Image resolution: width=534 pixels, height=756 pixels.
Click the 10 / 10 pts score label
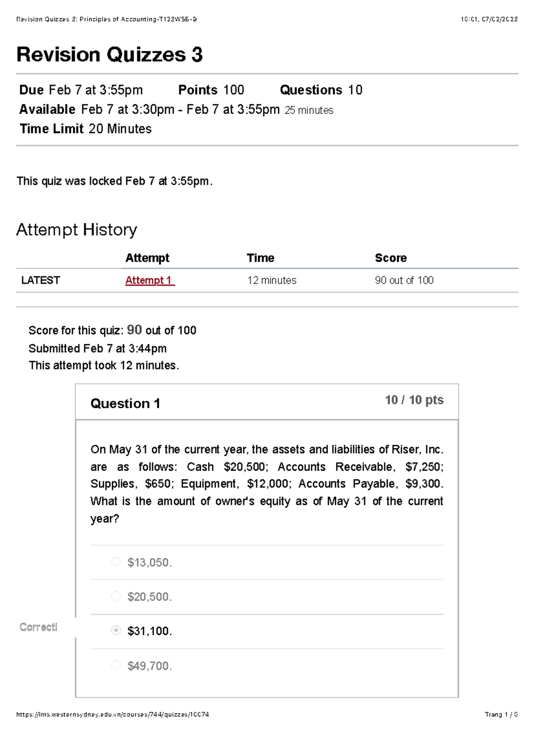[414, 400]
